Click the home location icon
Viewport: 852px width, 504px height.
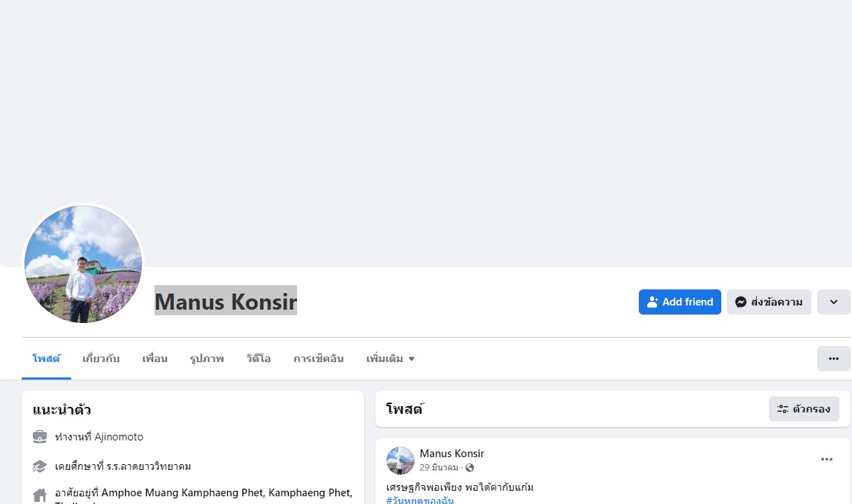coord(40,495)
